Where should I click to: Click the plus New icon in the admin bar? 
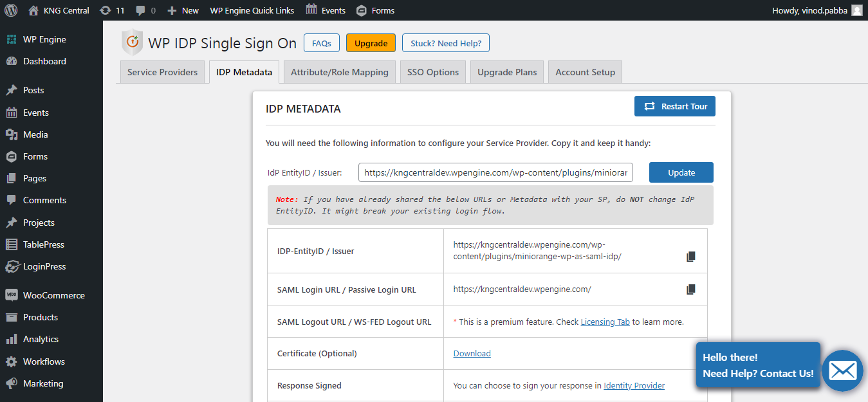[x=172, y=11]
